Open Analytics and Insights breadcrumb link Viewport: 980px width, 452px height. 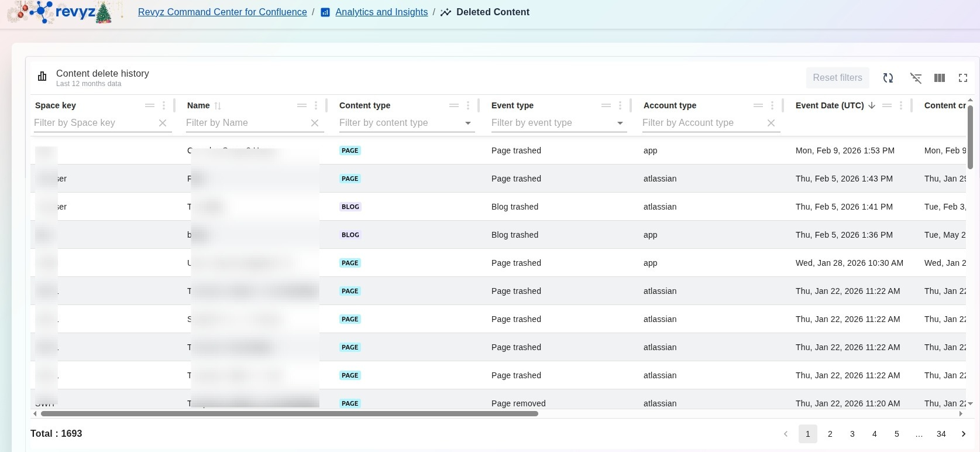[381, 12]
